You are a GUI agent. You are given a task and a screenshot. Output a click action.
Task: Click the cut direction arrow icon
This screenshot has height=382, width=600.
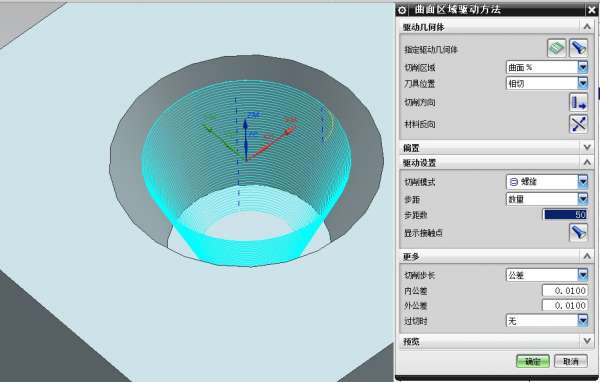578,102
